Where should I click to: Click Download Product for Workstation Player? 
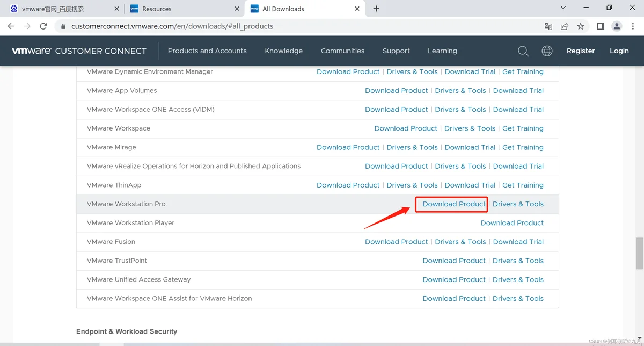pyautogui.click(x=512, y=223)
